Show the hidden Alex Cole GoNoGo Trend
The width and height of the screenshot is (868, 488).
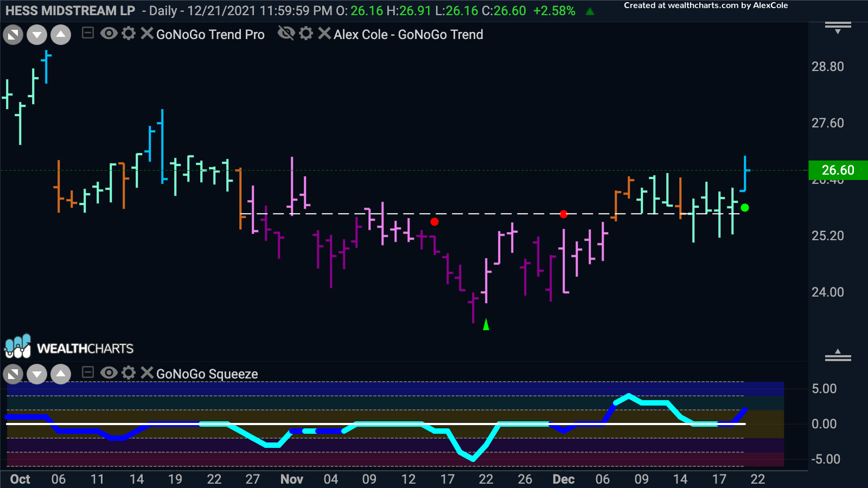pos(286,34)
